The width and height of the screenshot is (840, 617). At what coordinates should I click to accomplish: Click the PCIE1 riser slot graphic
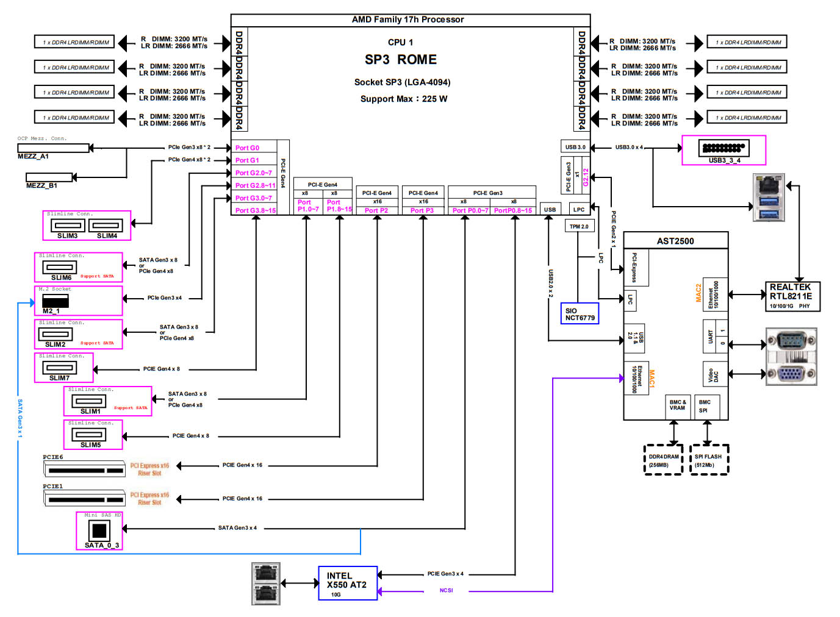(85, 498)
